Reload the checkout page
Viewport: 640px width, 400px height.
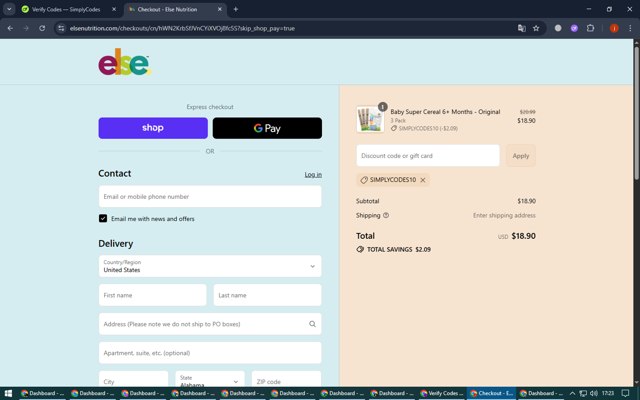click(x=42, y=28)
